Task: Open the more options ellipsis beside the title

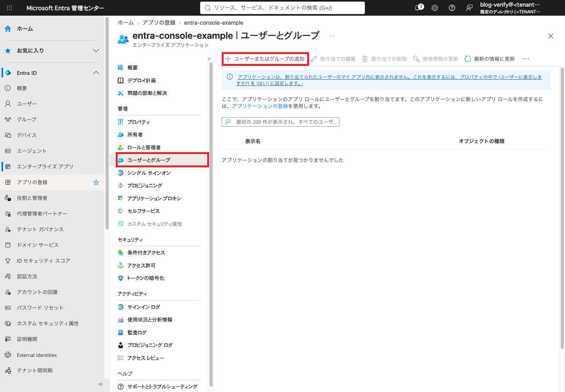Action: coord(332,36)
